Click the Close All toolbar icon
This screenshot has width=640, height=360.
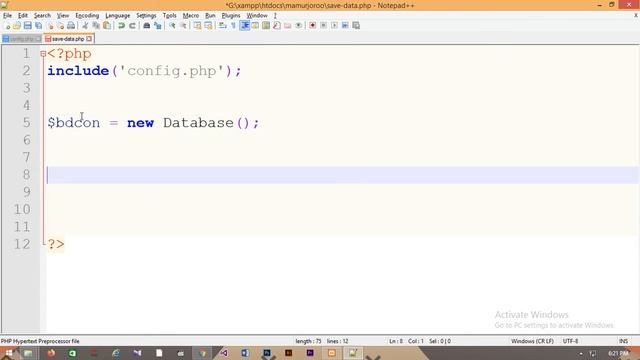(60, 26)
